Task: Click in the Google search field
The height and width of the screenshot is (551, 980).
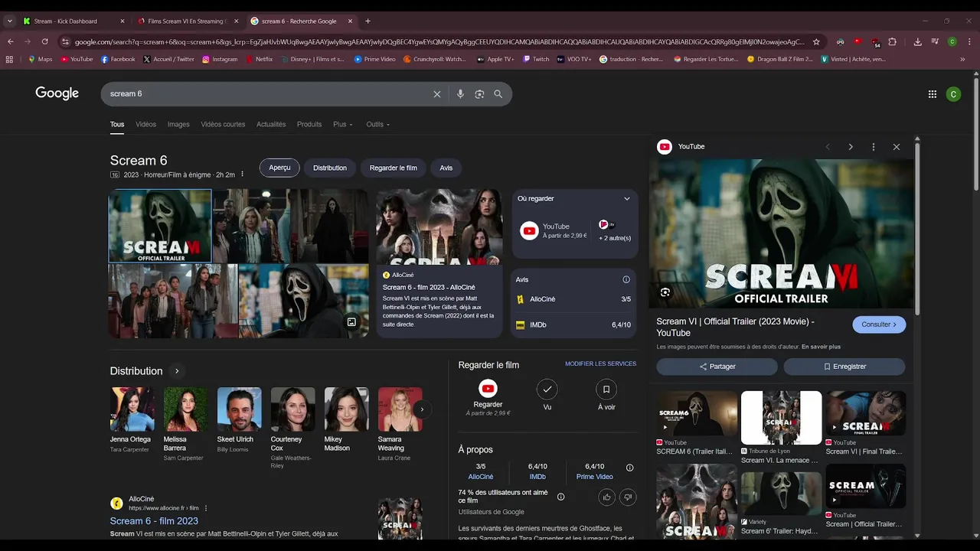Action: (268, 94)
